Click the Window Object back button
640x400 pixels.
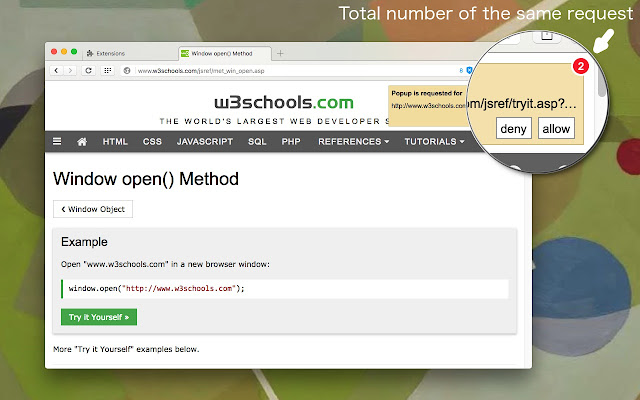93,209
